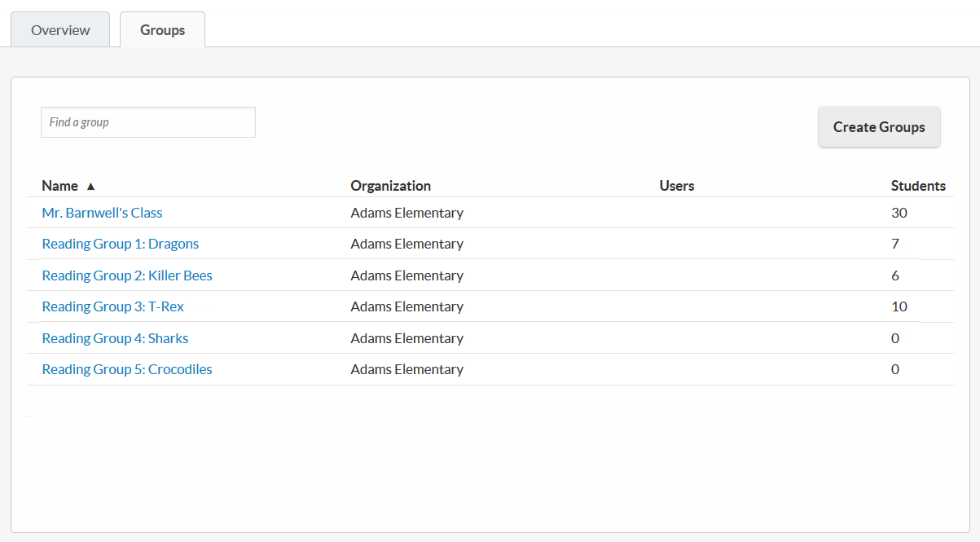Open Reading Group 5: Crocodiles

[127, 369]
